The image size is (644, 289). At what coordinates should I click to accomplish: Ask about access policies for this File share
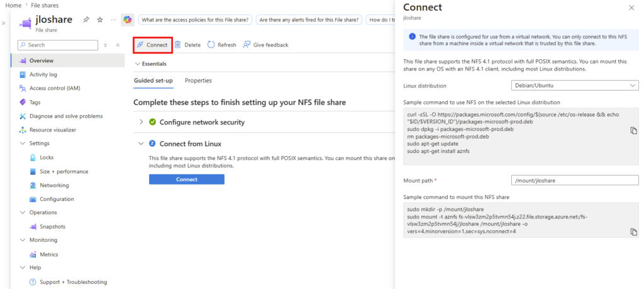click(x=195, y=20)
